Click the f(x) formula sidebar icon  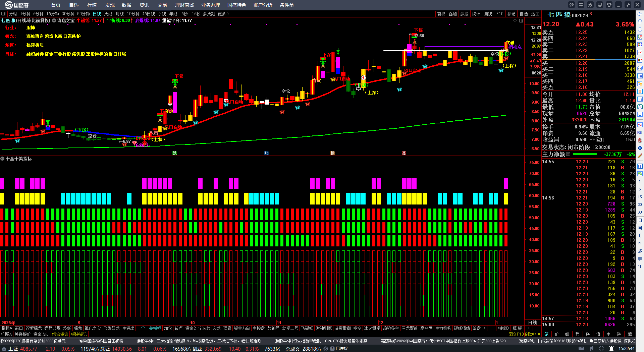coord(640,107)
